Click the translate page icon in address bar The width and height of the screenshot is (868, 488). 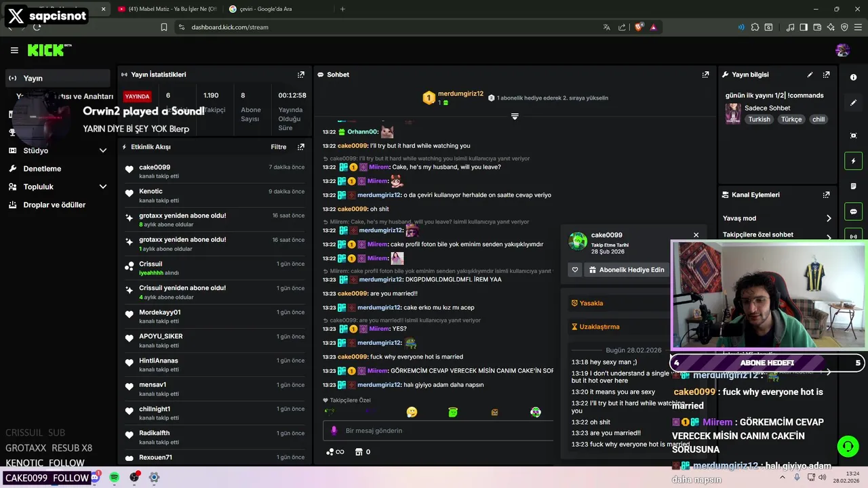point(606,27)
